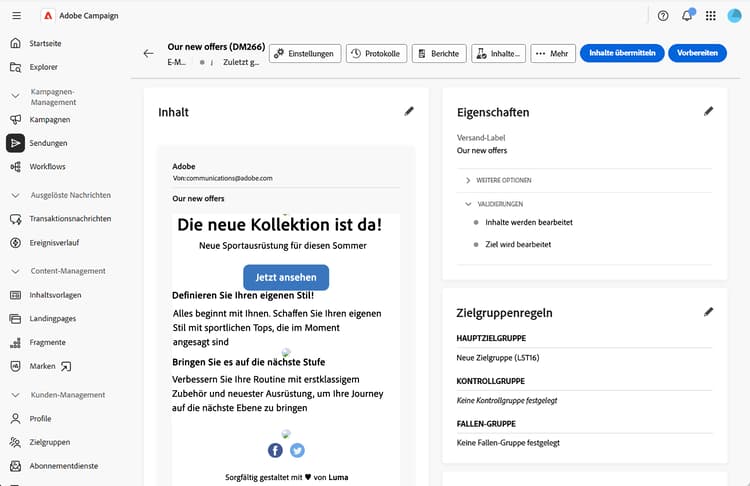Select Workflows in the sidebar
The width and height of the screenshot is (750, 486).
coord(47,166)
